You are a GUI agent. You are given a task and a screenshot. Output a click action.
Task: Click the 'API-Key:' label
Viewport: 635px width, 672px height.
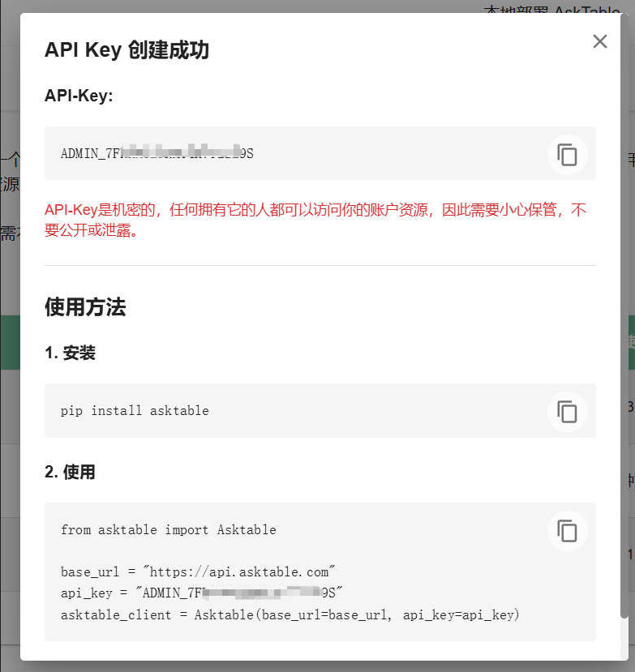point(79,95)
